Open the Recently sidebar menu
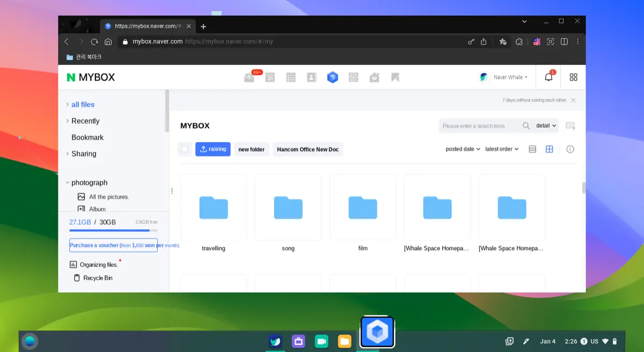 86,121
